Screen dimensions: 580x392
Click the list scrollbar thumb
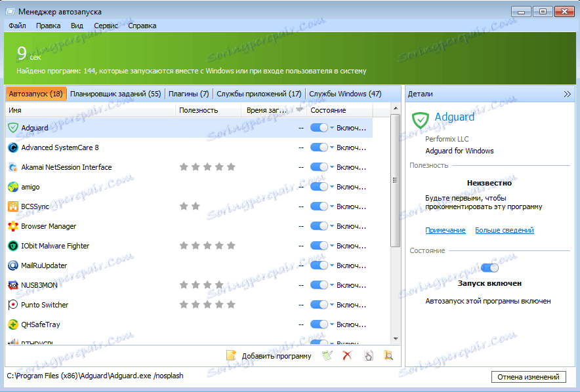click(x=395, y=180)
